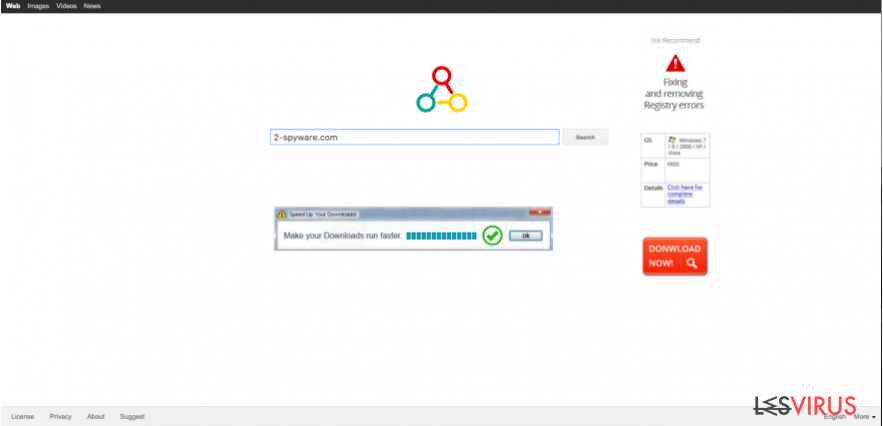This screenshot has width=883, height=426.
Task: Go to the News tab
Action: point(92,6)
